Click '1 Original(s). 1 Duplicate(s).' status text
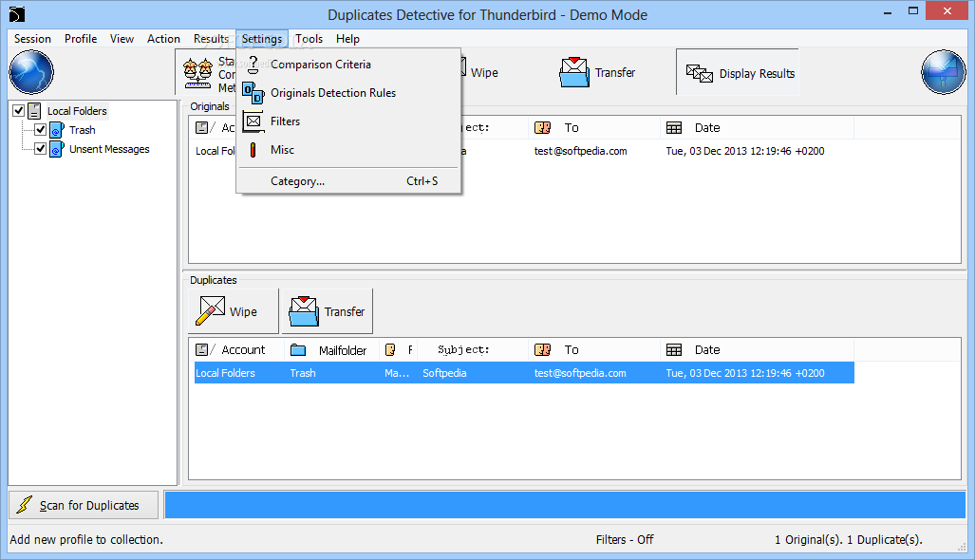The height and width of the screenshot is (560, 975). coord(848,539)
